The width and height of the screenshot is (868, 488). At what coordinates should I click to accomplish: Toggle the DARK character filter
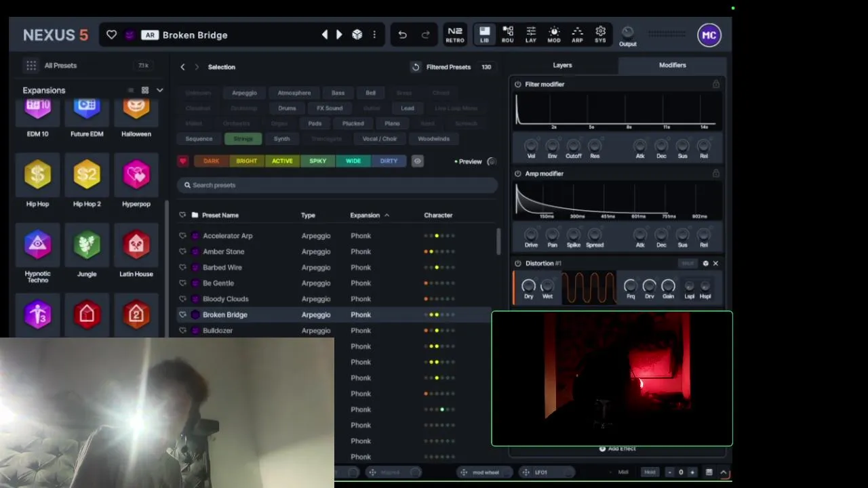tap(211, 161)
